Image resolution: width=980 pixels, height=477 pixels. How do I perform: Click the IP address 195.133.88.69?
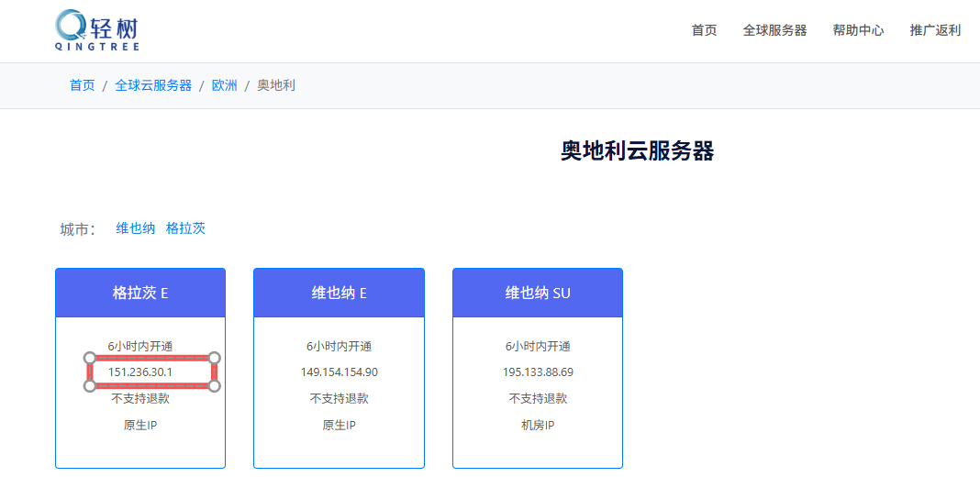pyautogui.click(x=538, y=372)
